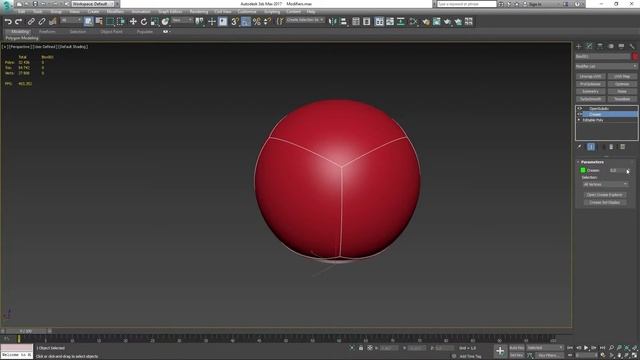Open the Customize menu
Image resolution: width=640 pixels, height=360 pixels.
pos(247,12)
